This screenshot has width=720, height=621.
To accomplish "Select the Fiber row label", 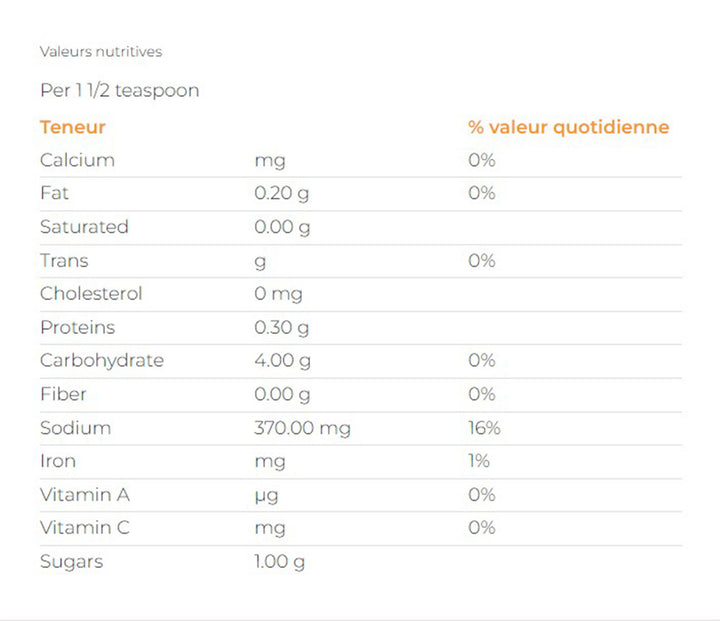I will click(x=62, y=394).
